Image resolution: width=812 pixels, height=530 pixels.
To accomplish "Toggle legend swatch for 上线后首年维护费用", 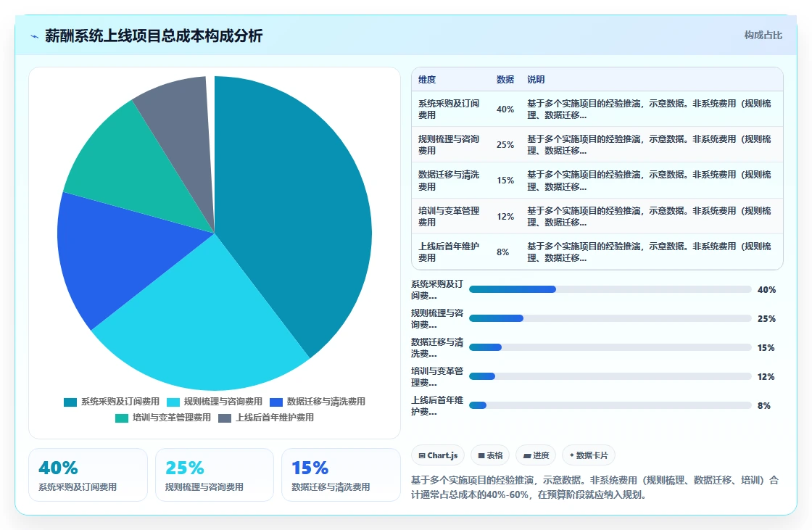I will [x=225, y=418].
